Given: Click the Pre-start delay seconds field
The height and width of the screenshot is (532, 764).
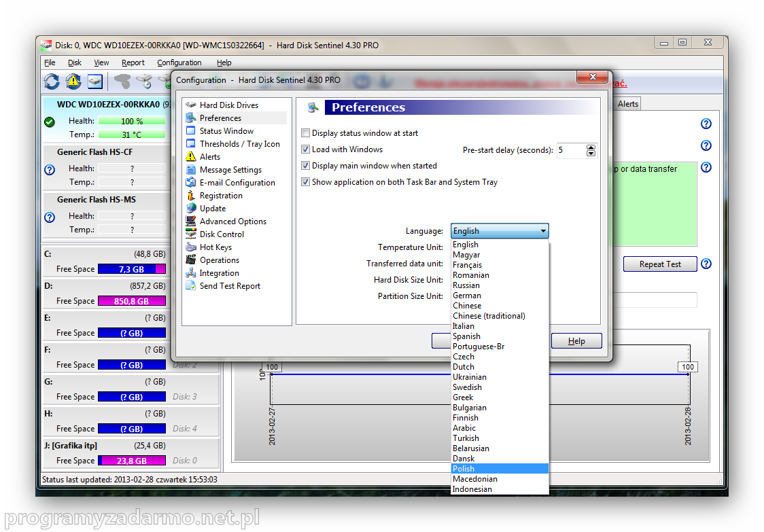Looking at the screenshot, I should click(x=571, y=150).
